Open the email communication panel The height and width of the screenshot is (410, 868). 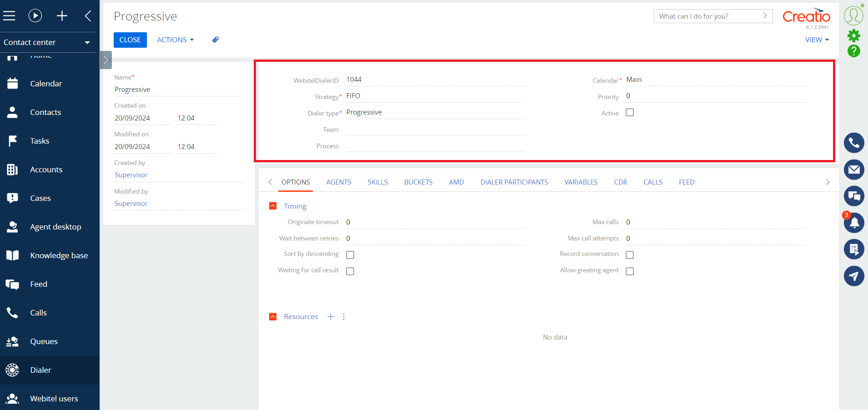coord(854,170)
